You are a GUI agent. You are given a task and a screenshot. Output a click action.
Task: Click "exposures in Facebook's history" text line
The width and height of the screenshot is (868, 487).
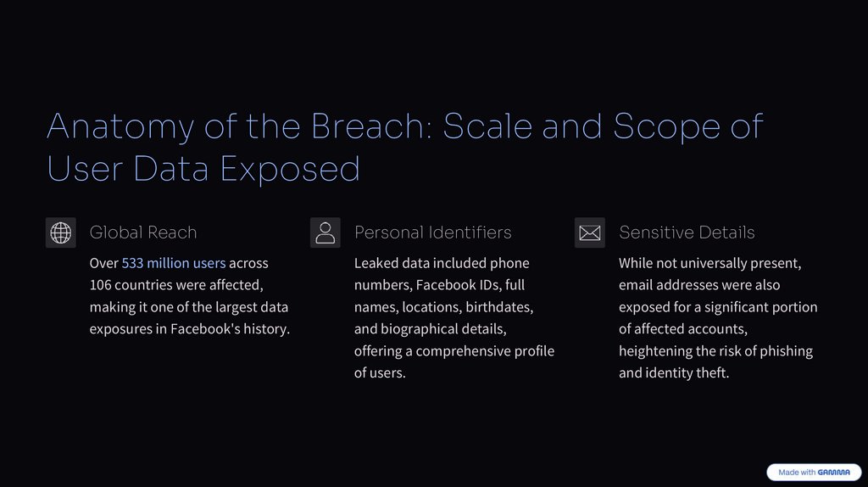click(190, 329)
